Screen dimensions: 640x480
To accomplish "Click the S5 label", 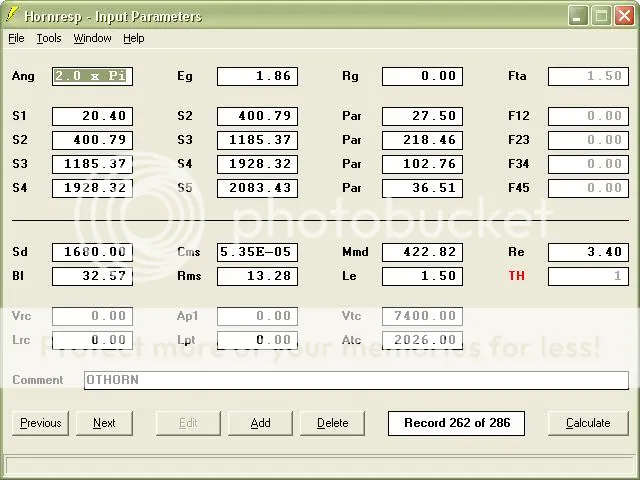I will (185, 188).
